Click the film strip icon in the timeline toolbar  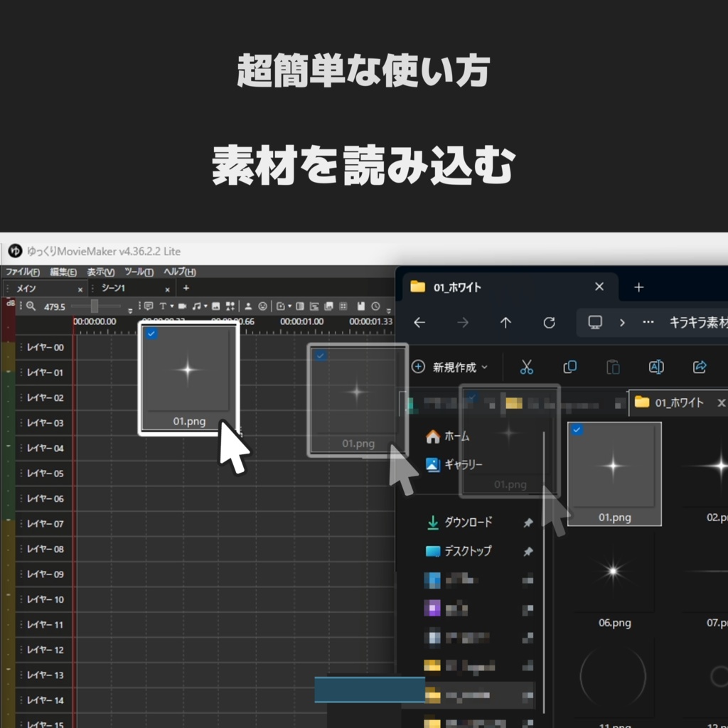point(300,306)
